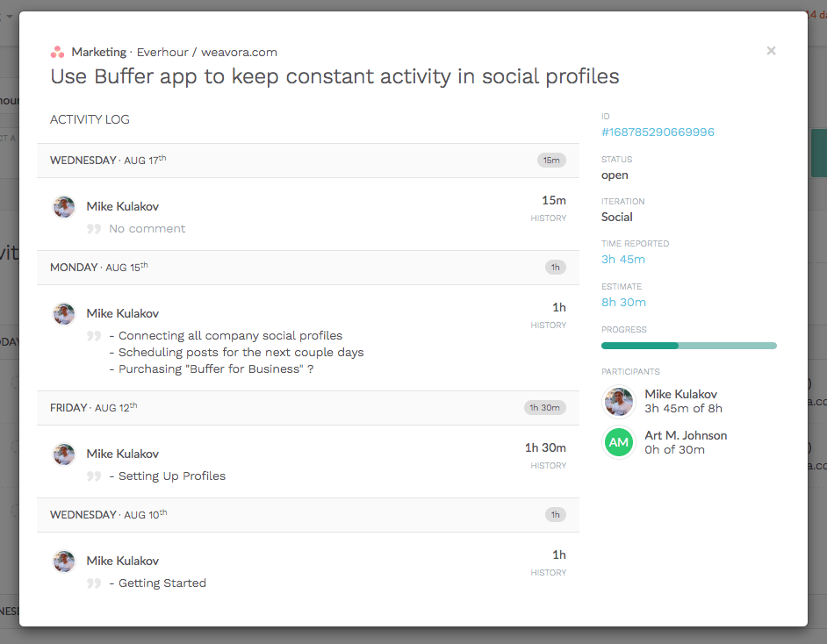Screen dimensions: 827x644
Task: Click Mike Kulakov's avatar in August 17 entry
Action: tap(64, 207)
